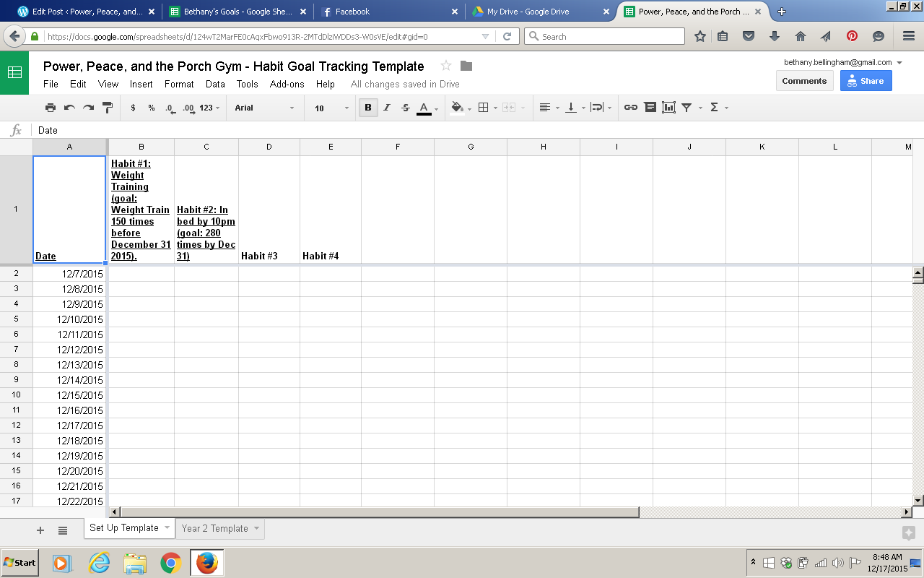Open Firefox from the Windows taskbar

pos(206,562)
